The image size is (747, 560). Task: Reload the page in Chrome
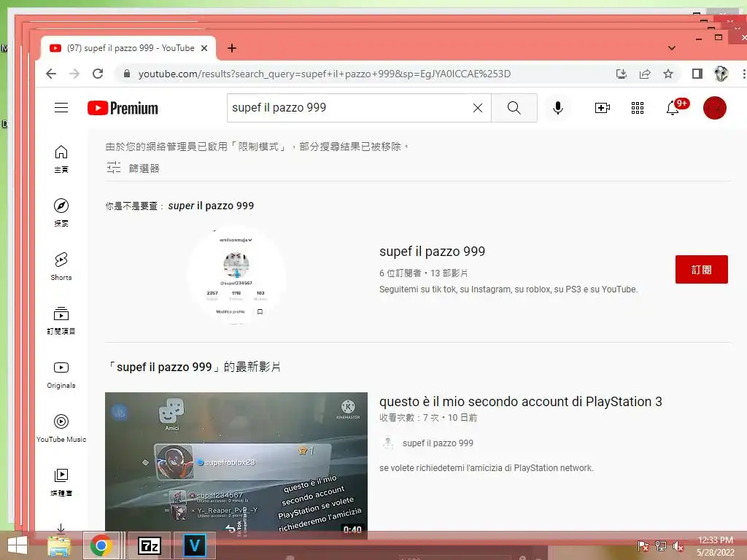click(98, 74)
